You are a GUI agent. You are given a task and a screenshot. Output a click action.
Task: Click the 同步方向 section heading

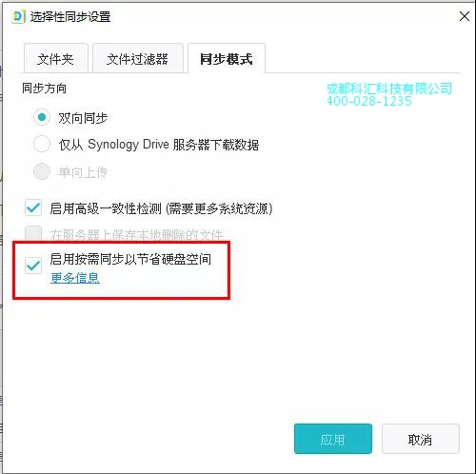tap(44, 89)
